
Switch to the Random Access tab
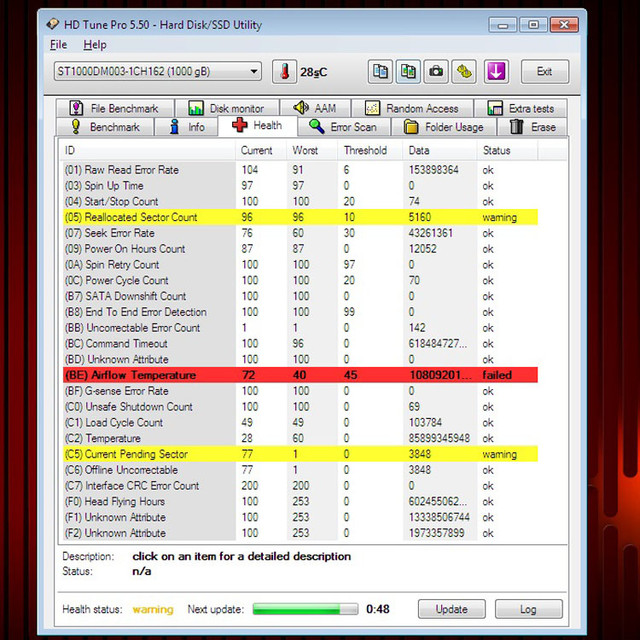(412, 108)
